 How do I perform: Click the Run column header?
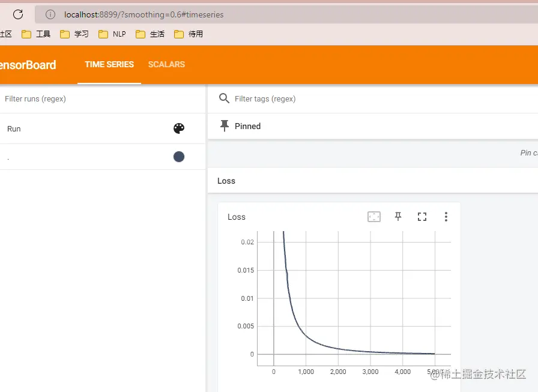point(14,128)
